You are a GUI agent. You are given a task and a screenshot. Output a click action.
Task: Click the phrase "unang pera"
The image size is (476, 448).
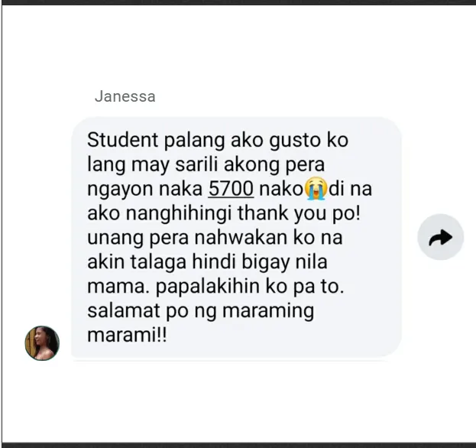tap(138, 238)
